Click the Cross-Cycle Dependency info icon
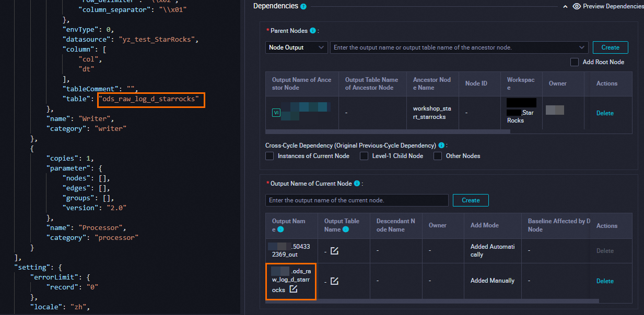Image resolution: width=644 pixels, height=315 pixels. coord(441,146)
